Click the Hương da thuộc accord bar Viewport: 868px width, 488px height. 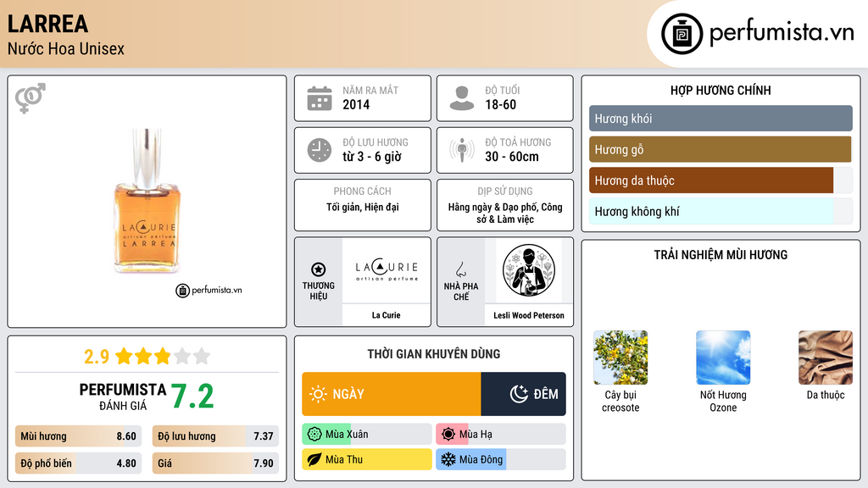coord(721,180)
